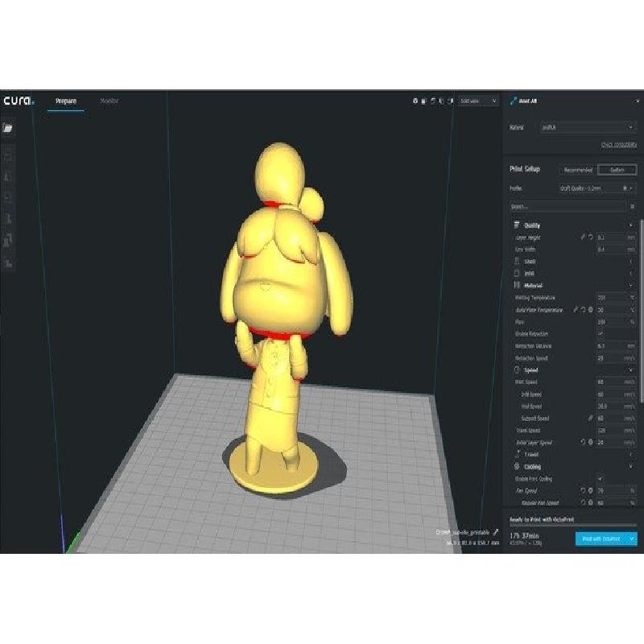Click the pencil icon to rename the model file
This screenshot has width=644, height=644.
tap(496, 532)
